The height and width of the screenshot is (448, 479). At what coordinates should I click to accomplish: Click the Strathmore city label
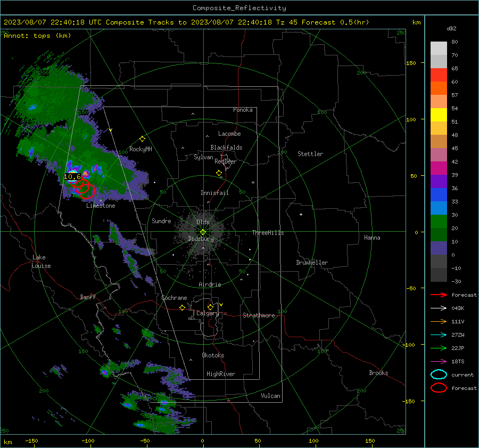pos(259,315)
